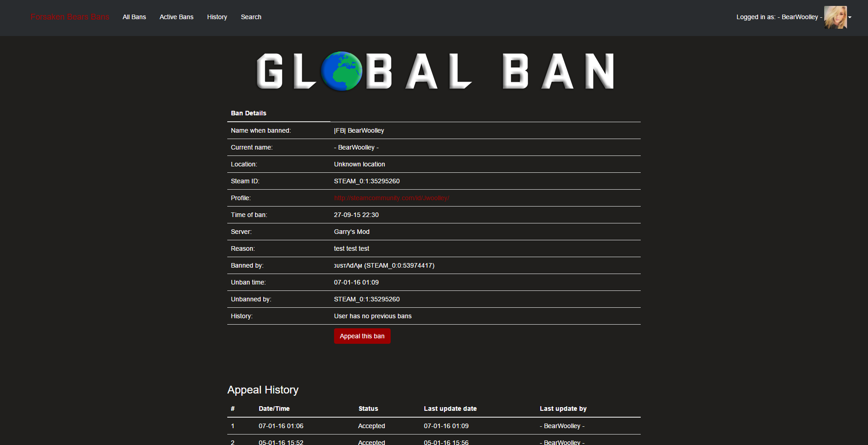The image size is (868, 445).
Task: Click the Appeal History heading
Action: pos(263,390)
